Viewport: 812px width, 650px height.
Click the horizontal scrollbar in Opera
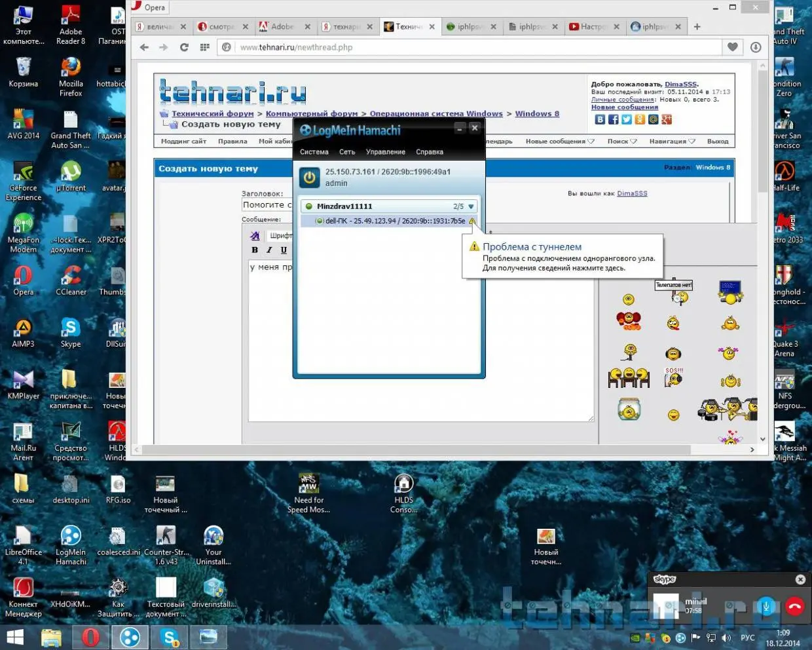tap(416, 449)
